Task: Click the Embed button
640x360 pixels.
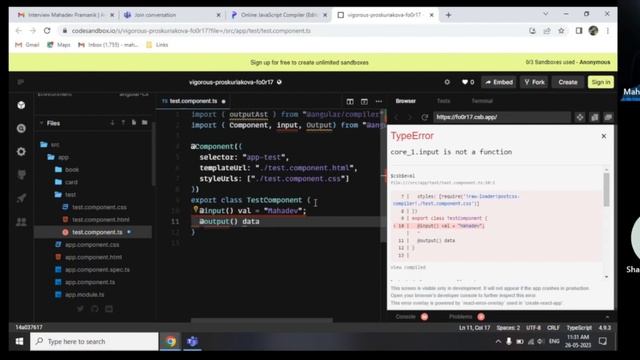Action: click(x=498, y=82)
